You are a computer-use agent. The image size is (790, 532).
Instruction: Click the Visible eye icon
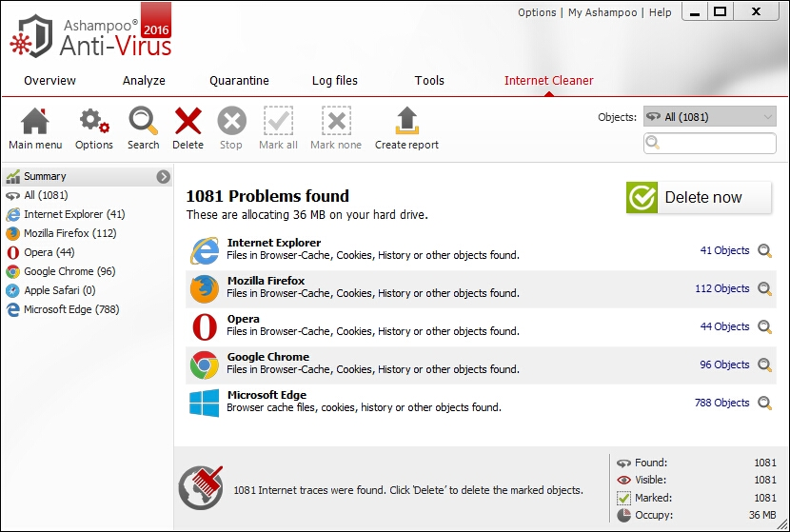click(623, 480)
